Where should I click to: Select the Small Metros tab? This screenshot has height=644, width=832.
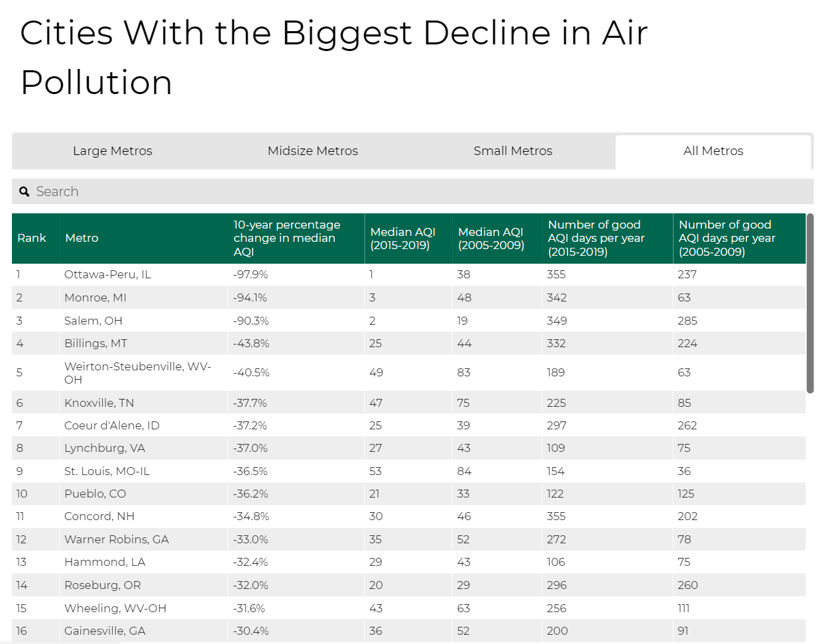(513, 151)
